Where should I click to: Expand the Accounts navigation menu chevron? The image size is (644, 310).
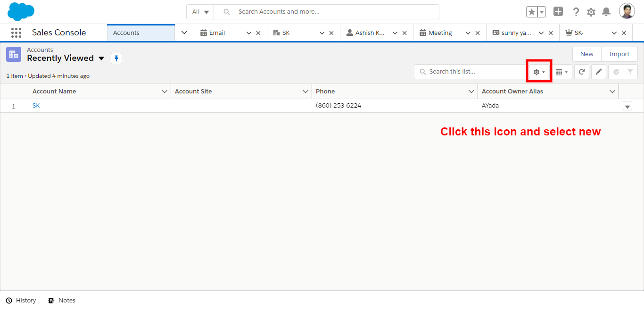(184, 33)
